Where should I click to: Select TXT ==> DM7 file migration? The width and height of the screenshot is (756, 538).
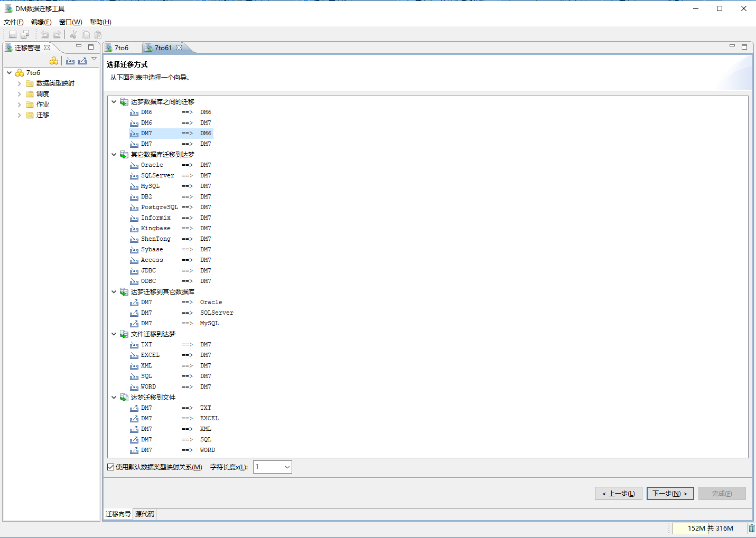(x=171, y=345)
